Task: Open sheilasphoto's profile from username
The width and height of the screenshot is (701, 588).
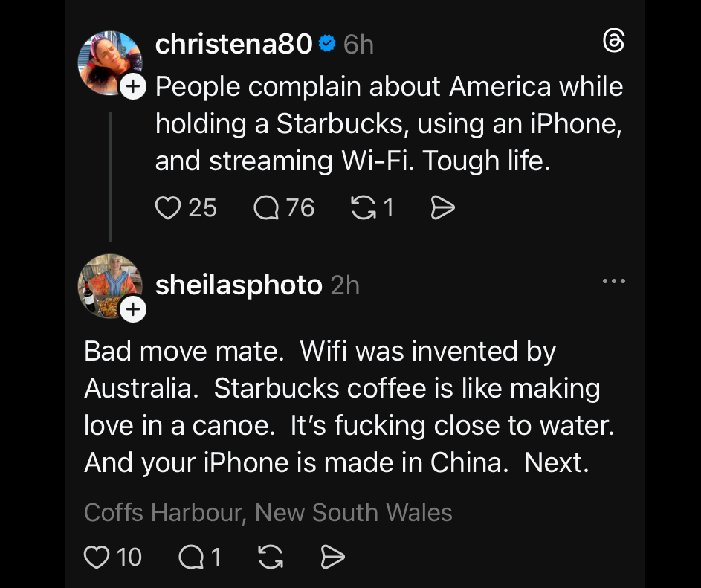Action: [x=239, y=285]
